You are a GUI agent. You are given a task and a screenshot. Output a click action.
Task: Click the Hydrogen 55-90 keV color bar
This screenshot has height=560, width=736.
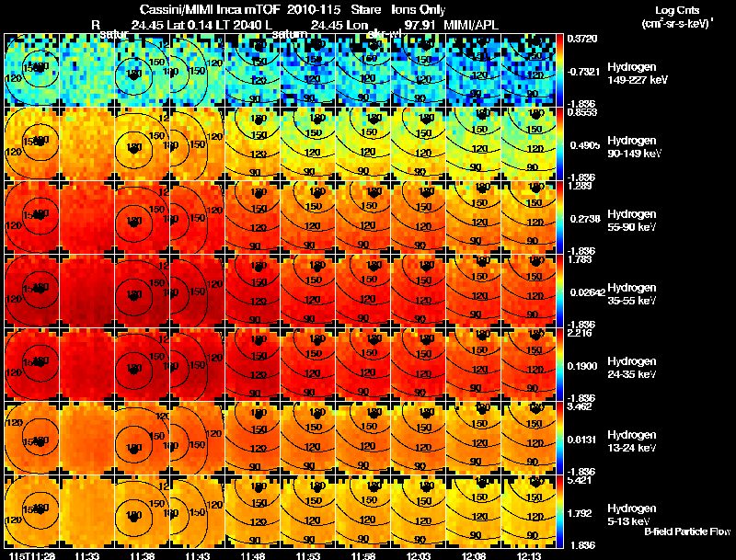[559, 217]
